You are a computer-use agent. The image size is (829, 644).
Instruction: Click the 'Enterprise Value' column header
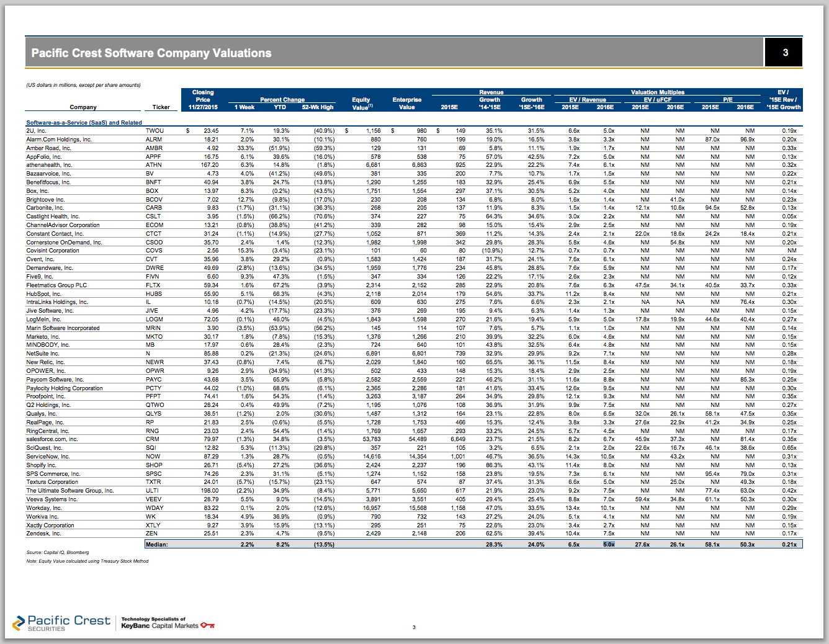(x=407, y=104)
